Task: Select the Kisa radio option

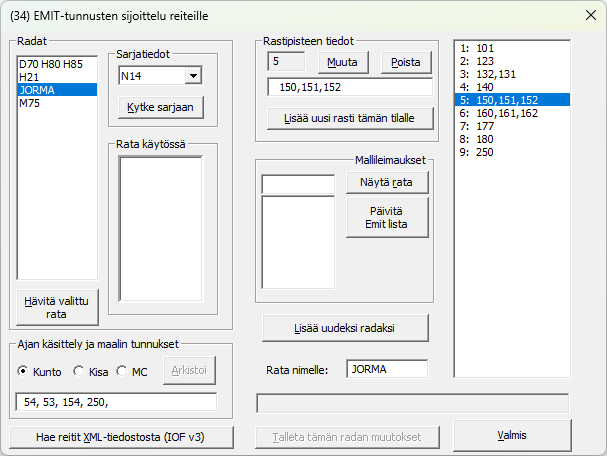Action: click(80, 372)
